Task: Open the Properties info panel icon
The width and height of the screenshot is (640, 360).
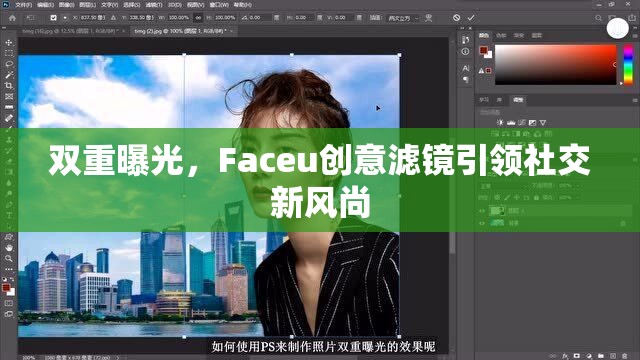Action: click(x=466, y=51)
